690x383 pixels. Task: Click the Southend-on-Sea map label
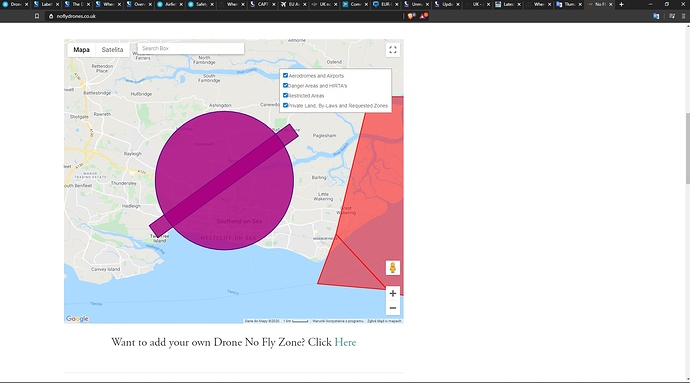pos(239,221)
